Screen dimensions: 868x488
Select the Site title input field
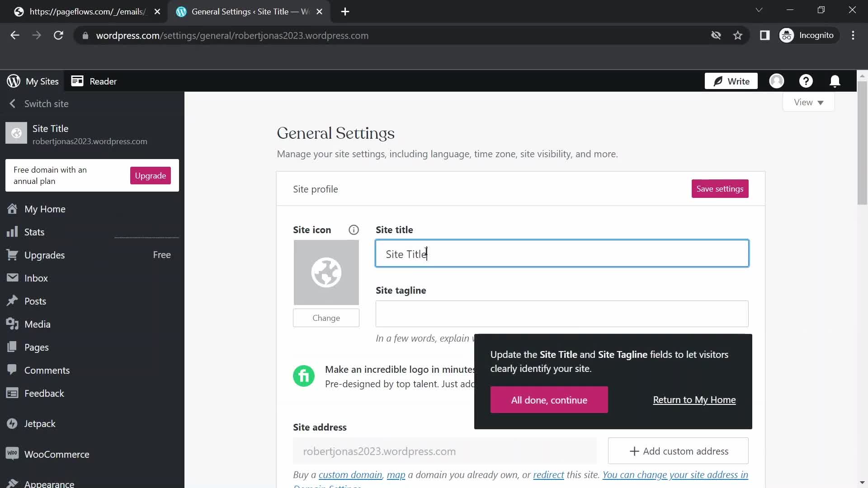coord(562,253)
